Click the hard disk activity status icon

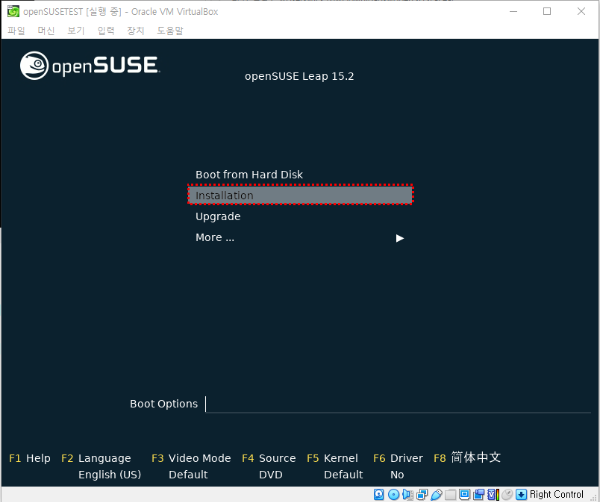tap(379, 494)
